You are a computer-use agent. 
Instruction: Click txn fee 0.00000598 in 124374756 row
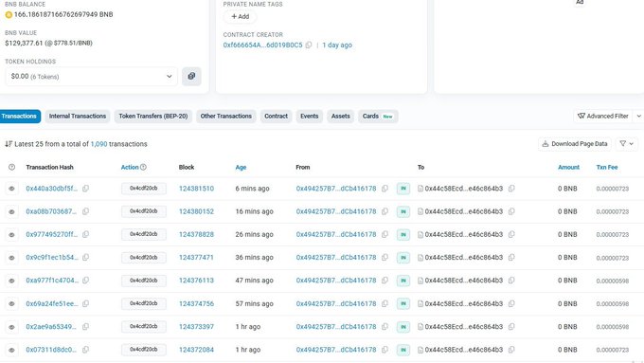[613, 304]
